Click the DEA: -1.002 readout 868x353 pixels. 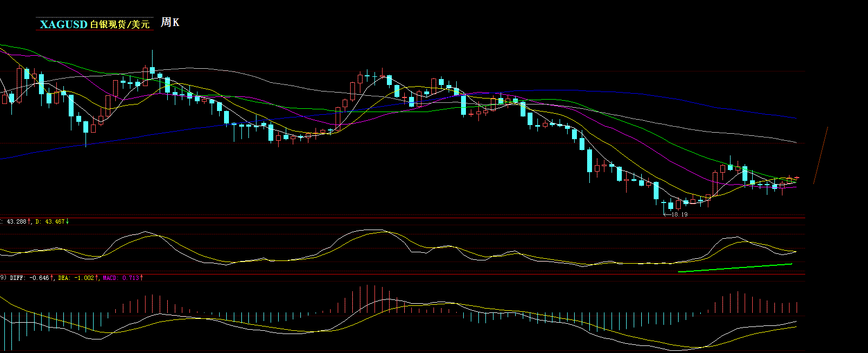pyautogui.click(x=76, y=278)
